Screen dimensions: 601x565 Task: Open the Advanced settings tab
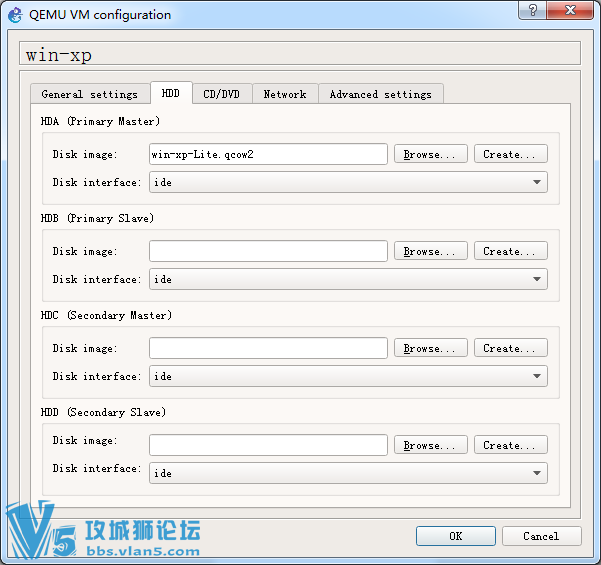(x=381, y=94)
